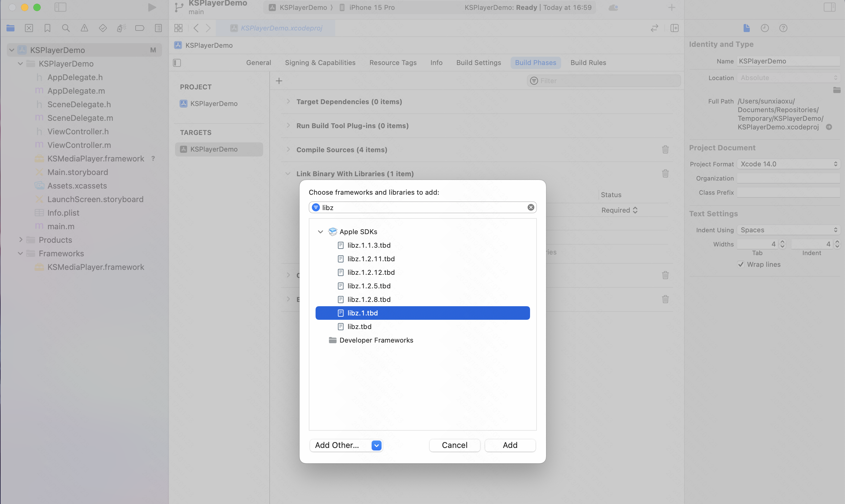Switch to Build Rules tab
The height and width of the screenshot is (504, 845).
[x=588, y=63]
